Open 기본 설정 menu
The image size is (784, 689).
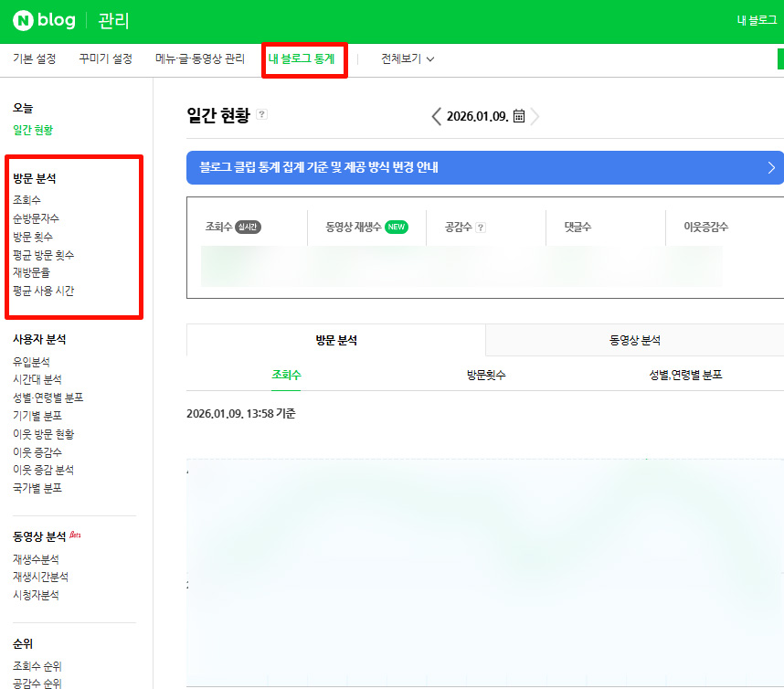(35, 59)
